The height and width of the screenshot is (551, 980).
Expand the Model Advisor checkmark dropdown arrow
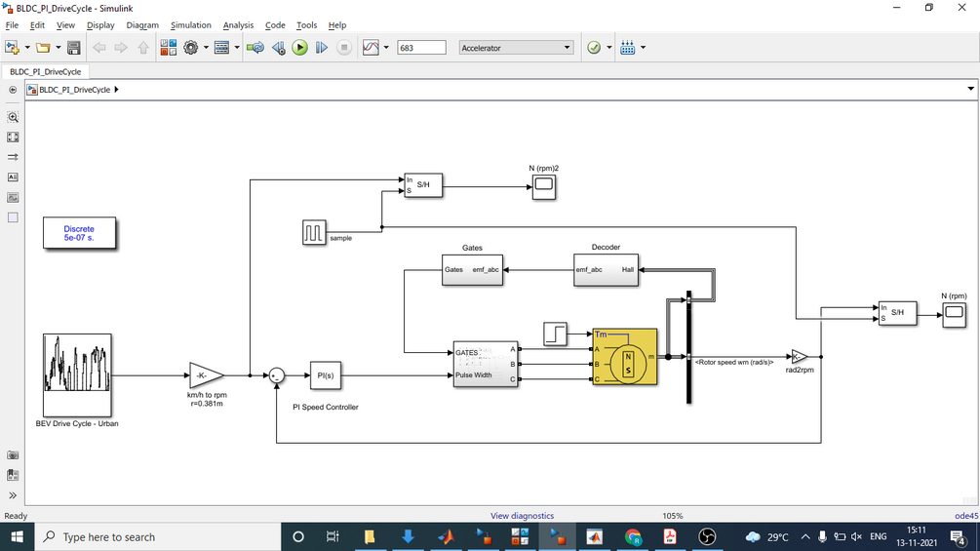(609, 48)
